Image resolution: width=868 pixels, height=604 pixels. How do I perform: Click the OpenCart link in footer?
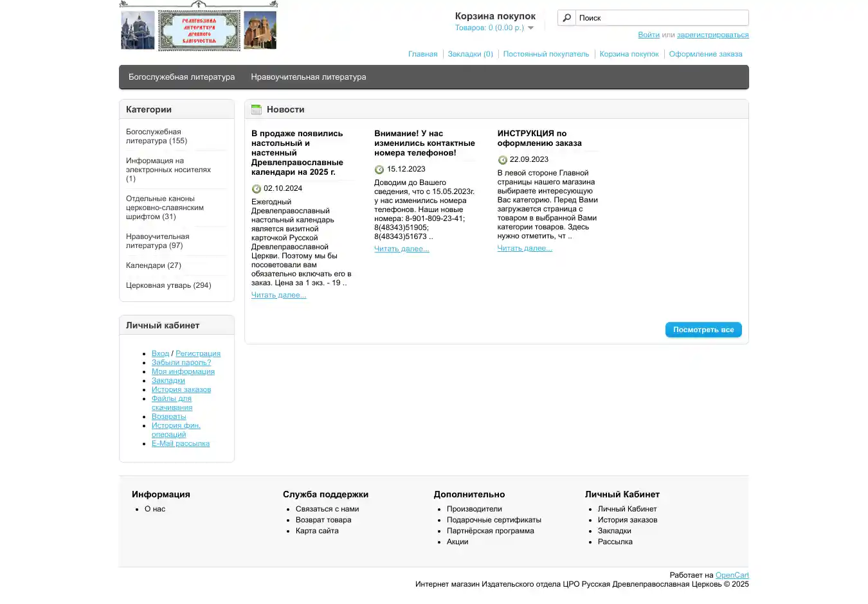point(732,575)
